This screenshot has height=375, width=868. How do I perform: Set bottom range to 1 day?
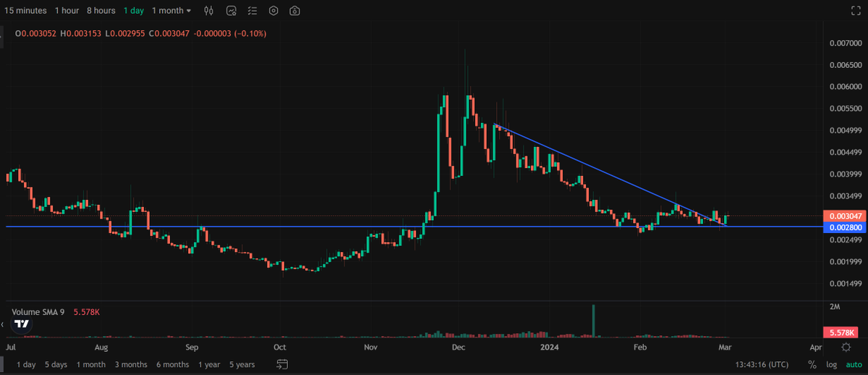(x=26, y=364)
